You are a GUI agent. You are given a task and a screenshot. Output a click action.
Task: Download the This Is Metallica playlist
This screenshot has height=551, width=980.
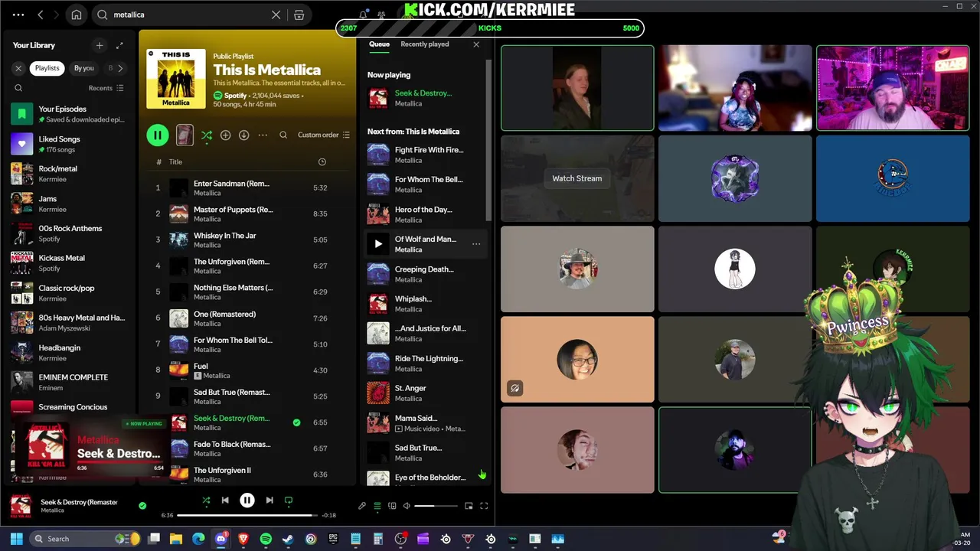(x=243, y=135)
